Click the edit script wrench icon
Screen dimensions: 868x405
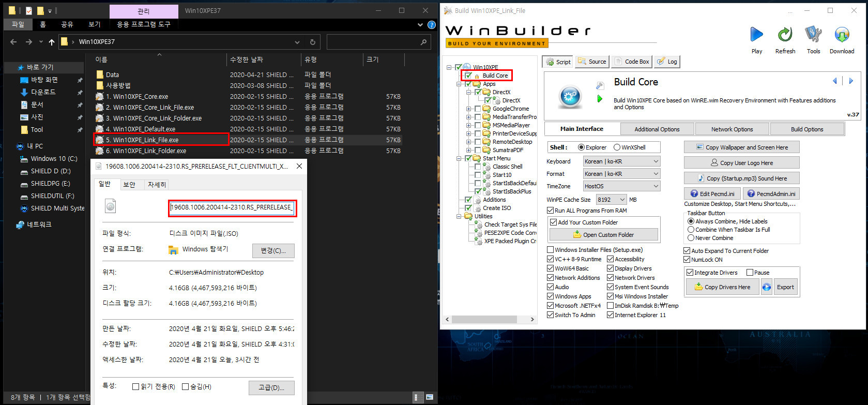coord(600,85)
